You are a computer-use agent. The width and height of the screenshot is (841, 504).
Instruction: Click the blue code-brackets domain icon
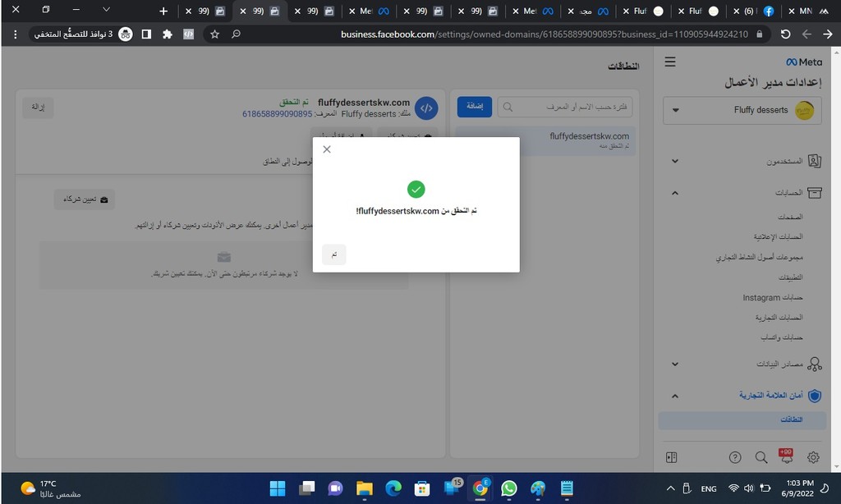(x=426, y=108)
